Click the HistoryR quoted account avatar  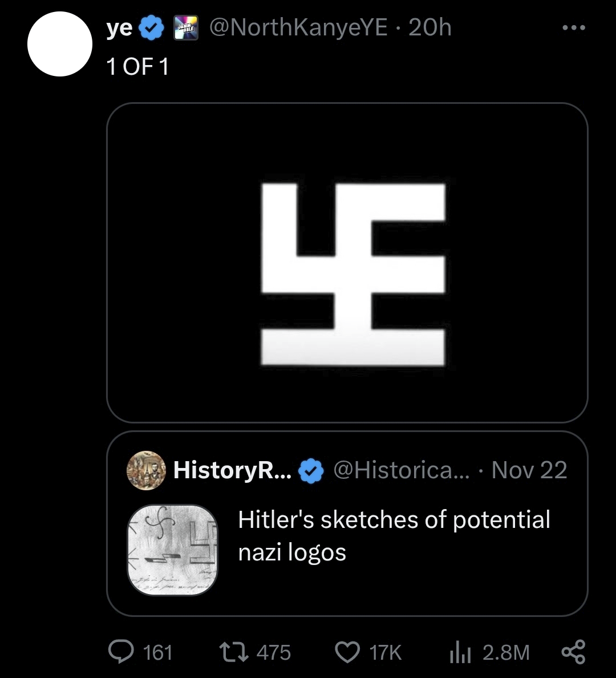pyautogui.click(x=146, y=471)
